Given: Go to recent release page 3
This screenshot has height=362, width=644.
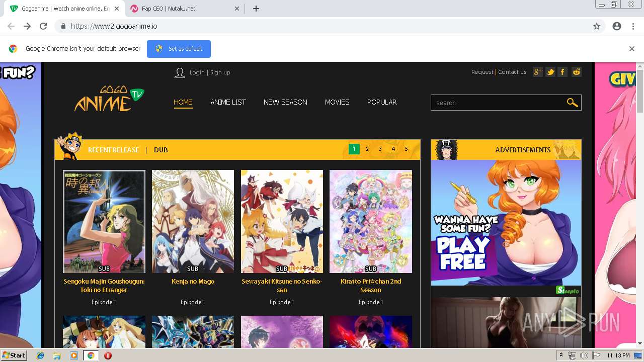Looking at the screenshot, I should coord(380,149).
